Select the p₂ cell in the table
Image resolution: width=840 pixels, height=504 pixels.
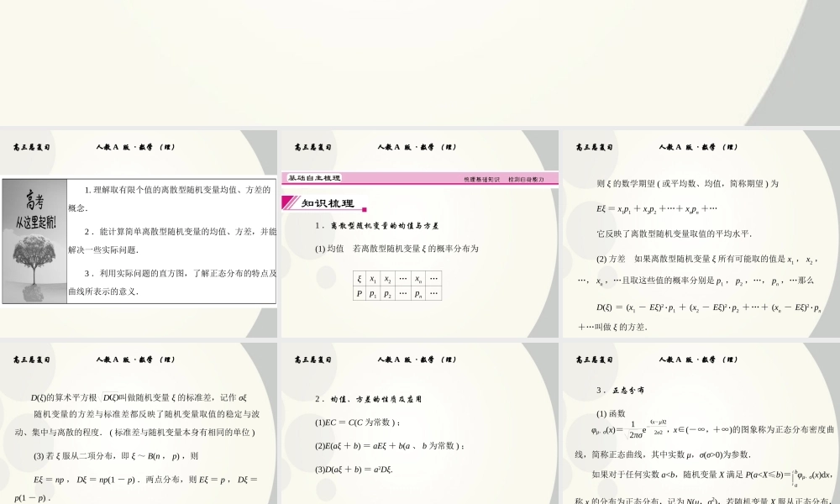point(387,293)
